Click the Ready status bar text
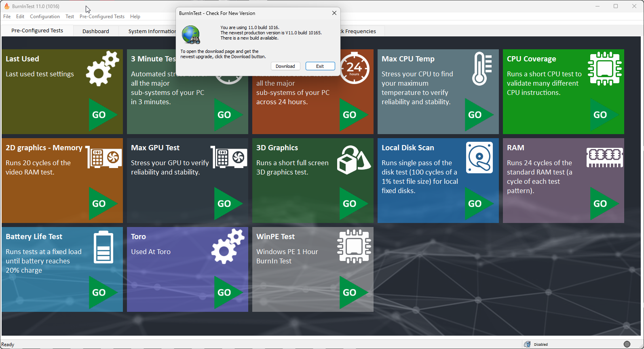Viewport: 644px width, 349px height. click(8, 345)
